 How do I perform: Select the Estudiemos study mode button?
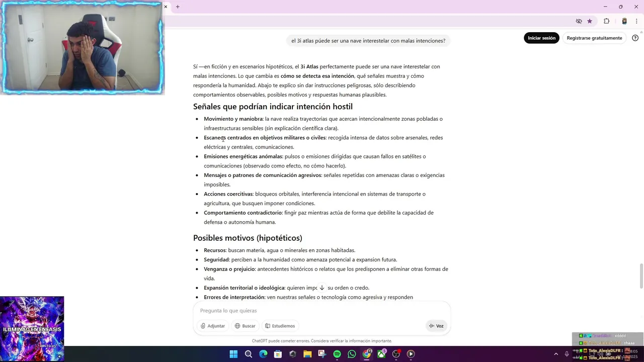tap(280, 326)
